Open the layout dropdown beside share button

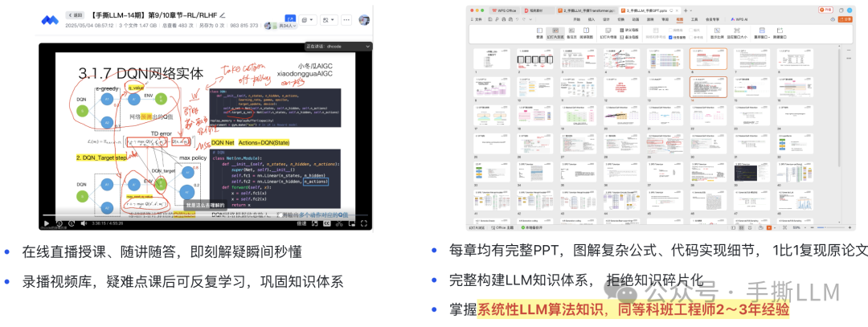(x=309, y=20)
